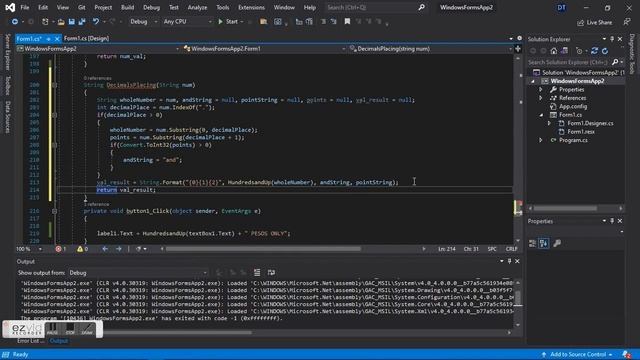Image resolution: width=640 pixels, height=360 pixels.
Task: Click Clear All icon in Output panel
Action: click(257, 273)
